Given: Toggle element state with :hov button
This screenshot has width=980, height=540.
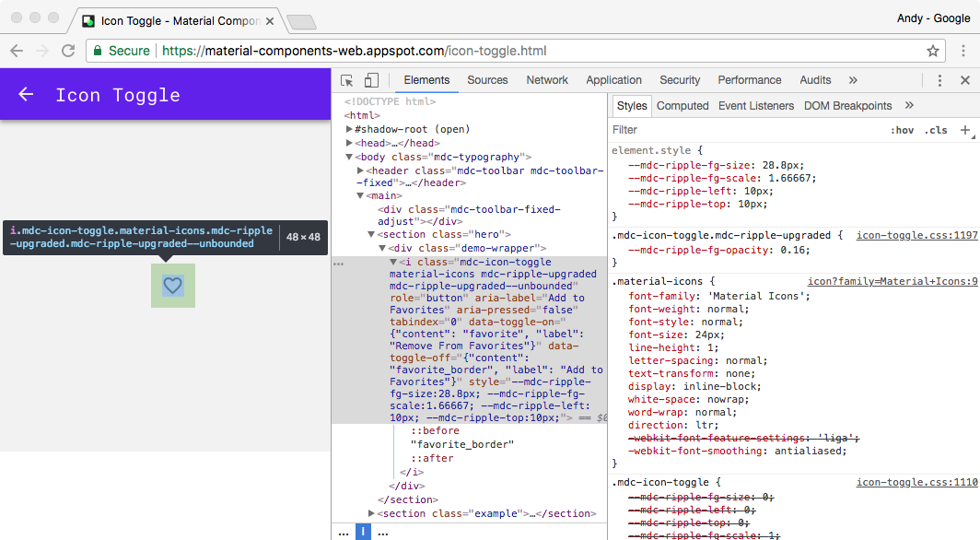Looking at the screenshot, I should tap(903, 130).
